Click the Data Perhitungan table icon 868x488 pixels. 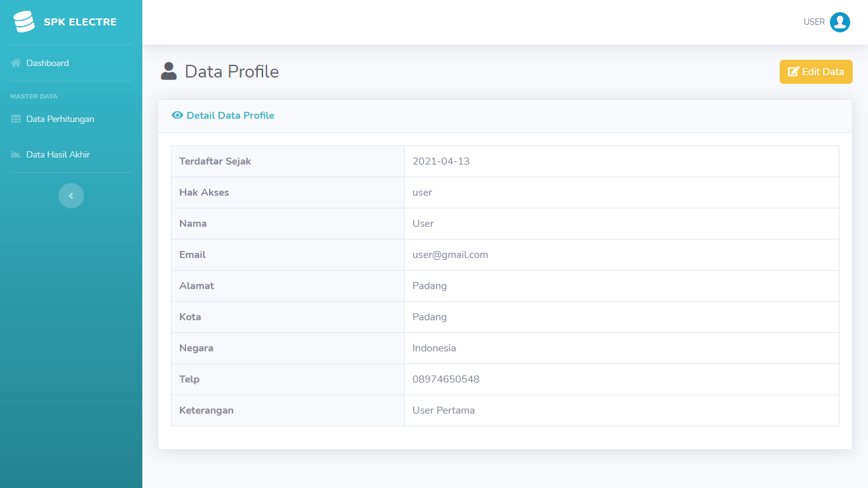click(16, 119)
